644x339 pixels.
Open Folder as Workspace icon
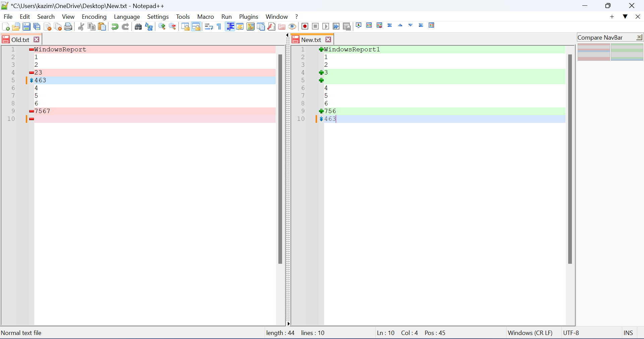[x=282, y=27]
